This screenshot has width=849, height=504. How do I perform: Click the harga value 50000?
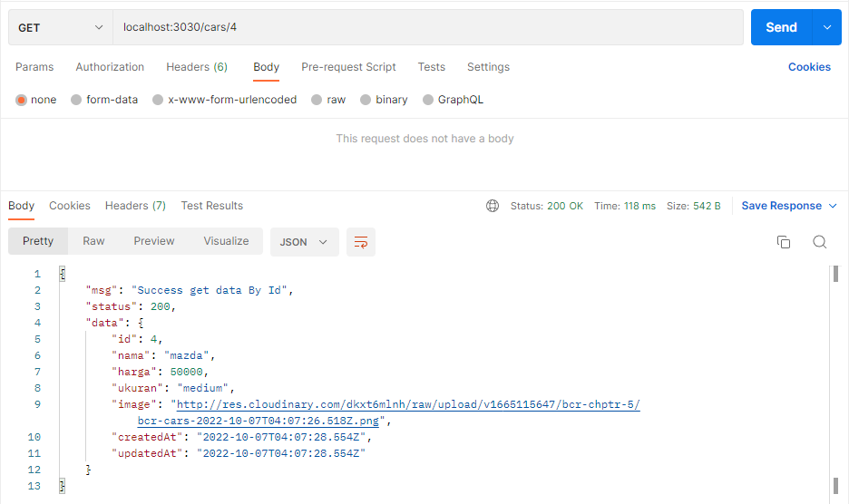(186, 372)
